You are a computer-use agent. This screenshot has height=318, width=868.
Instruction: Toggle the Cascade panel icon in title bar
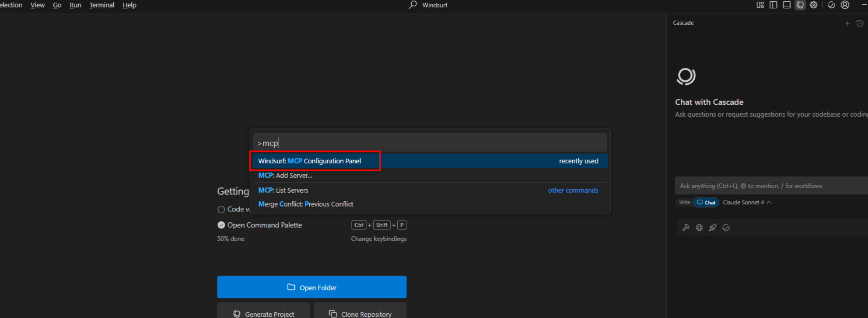pyautogui.click(x=800, y=5)
